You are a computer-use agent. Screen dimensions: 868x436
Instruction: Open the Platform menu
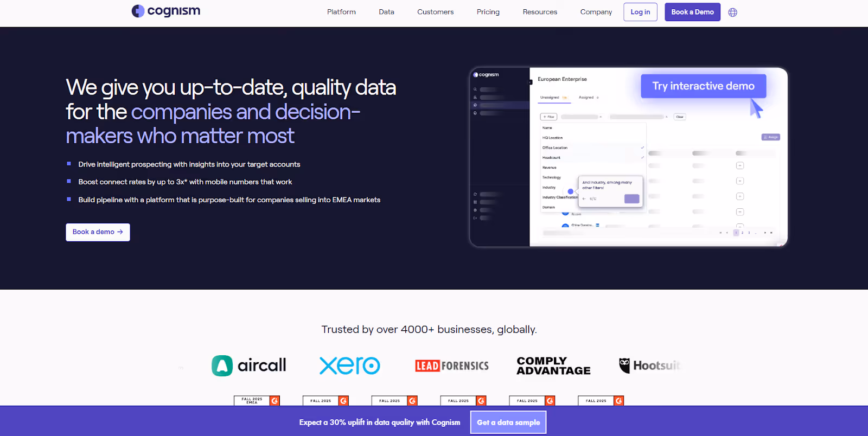[x=341, y=12]
